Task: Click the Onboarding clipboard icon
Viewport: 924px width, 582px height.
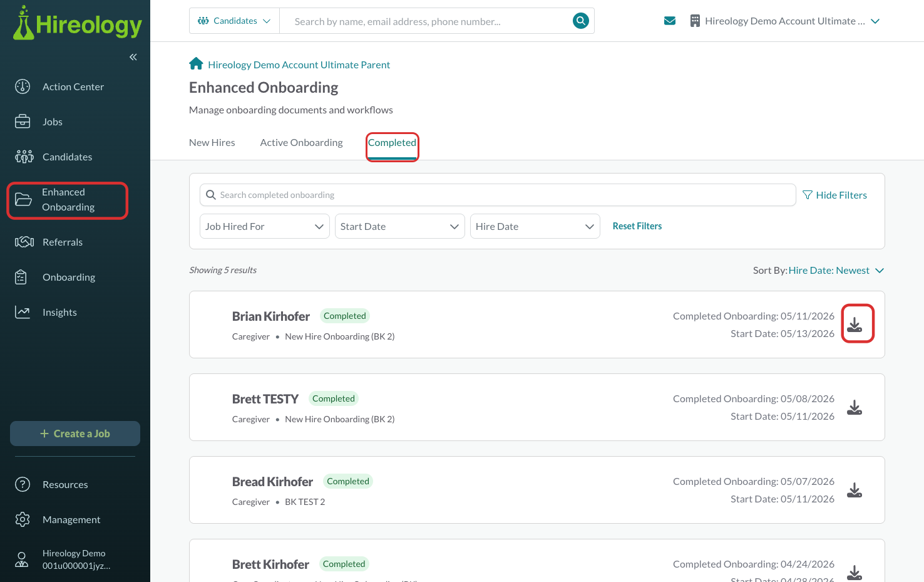Action: click(x=21, y=277)
